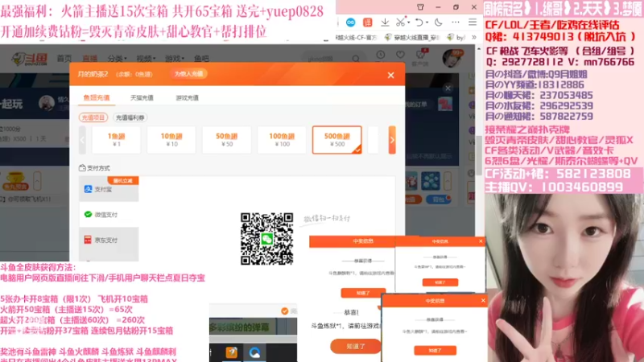The width and height of the screenshot is (644, 362).
Task: Choose the 1鱼翅 ¥1 amount
Action: coord(116,140)
